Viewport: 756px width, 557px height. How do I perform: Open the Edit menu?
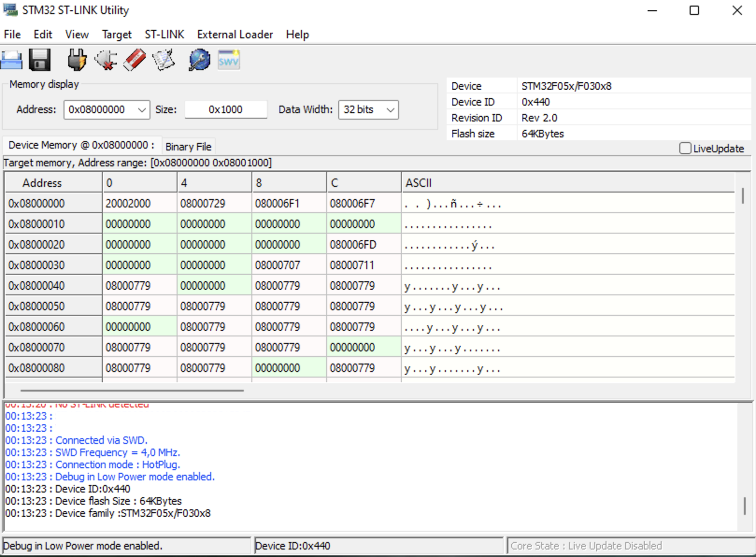(x=43, y=35)
